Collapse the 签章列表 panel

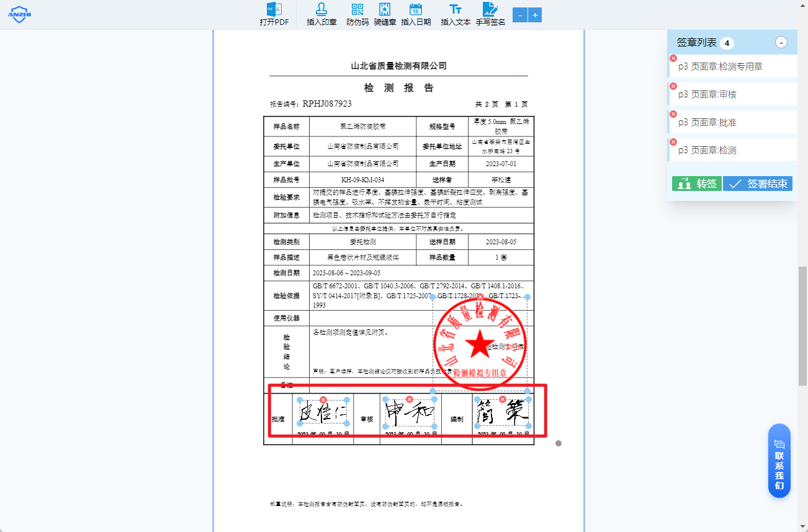click(781, 42)
